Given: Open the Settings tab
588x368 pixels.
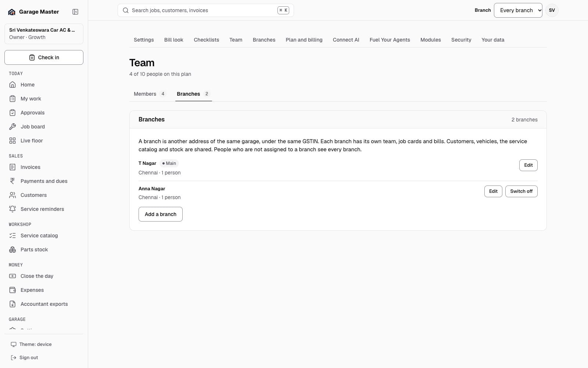Looking at the screenshot, I should (x=144, y=40).
